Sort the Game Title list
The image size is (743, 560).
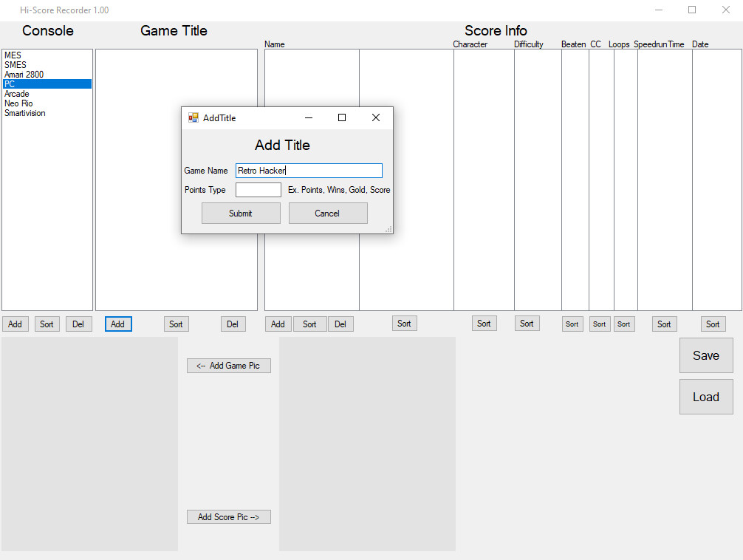[x=176, y=324]
